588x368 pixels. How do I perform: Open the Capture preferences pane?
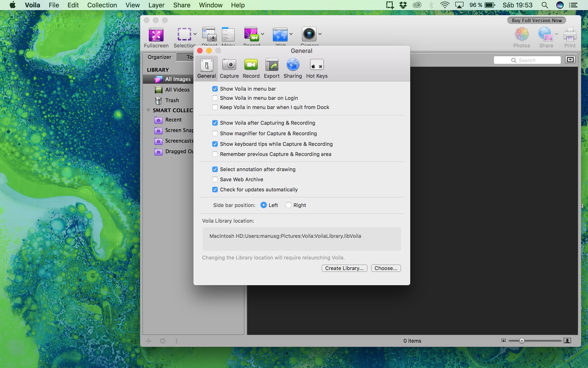(x=229, y=68)
